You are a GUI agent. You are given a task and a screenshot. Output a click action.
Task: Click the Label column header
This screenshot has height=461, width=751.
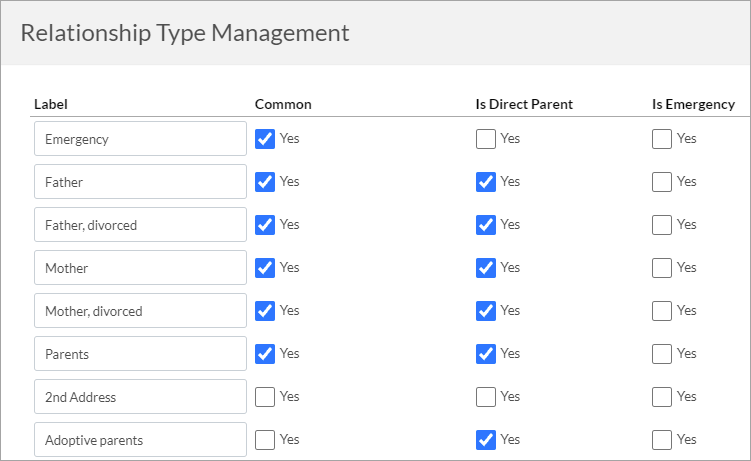pyautogui.click(x=51, y=104)
